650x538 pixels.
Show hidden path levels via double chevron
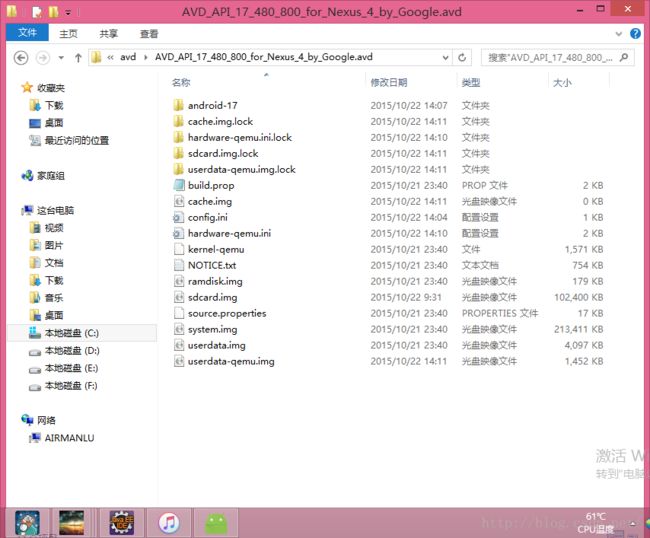[110, 57]
